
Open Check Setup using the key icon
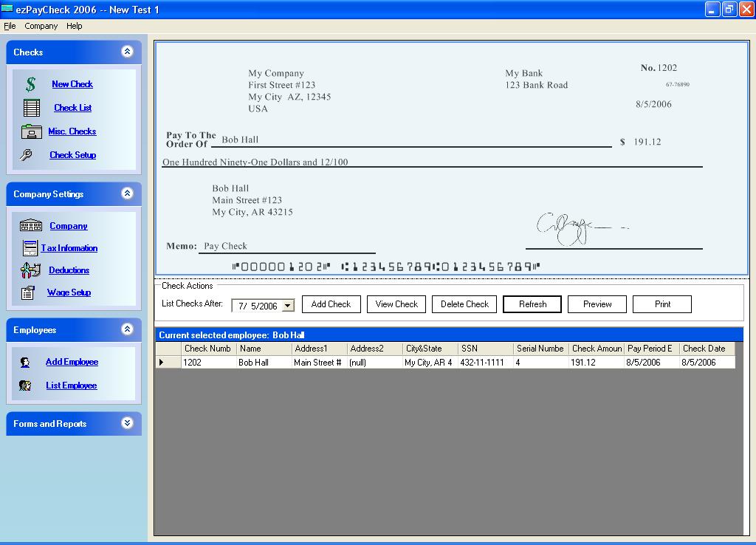(x=27, y=154)
